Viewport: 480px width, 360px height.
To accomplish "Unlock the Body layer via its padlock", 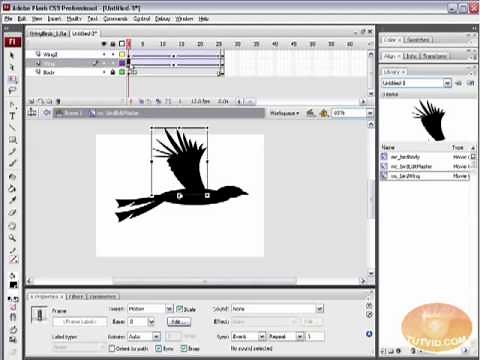I will tap(113, 72).
